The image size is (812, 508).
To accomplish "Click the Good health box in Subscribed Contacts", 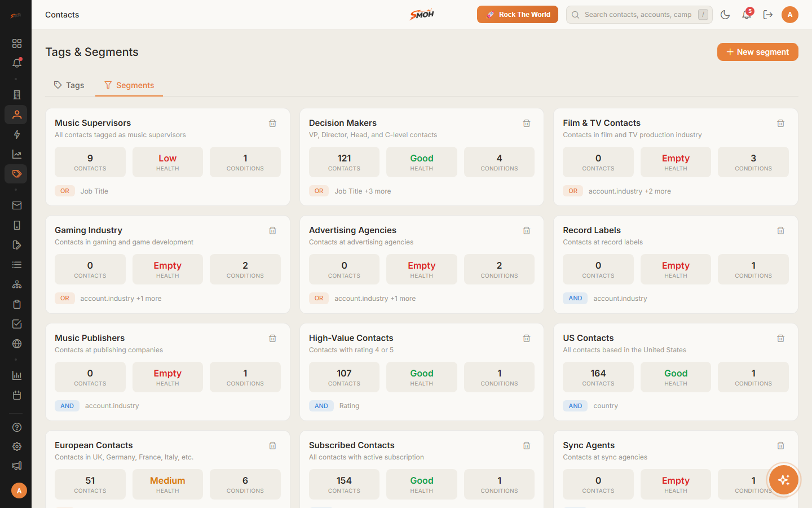I will [x=422, y=484].
